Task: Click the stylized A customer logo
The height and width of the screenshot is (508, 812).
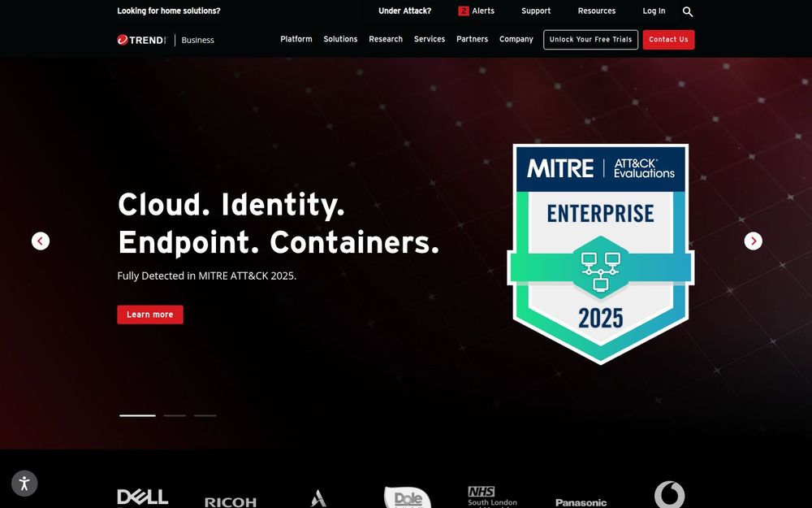Action: (318, 499)
